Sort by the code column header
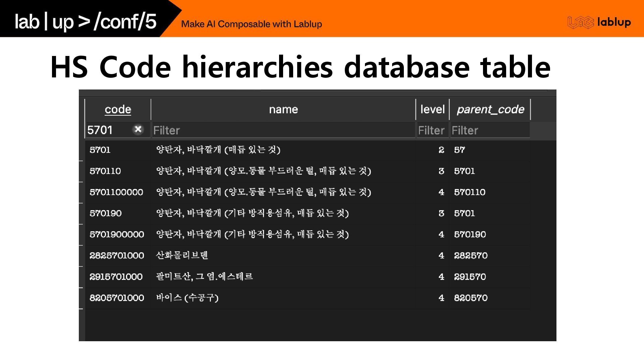The image size is (644, 362). click(118, 110)
